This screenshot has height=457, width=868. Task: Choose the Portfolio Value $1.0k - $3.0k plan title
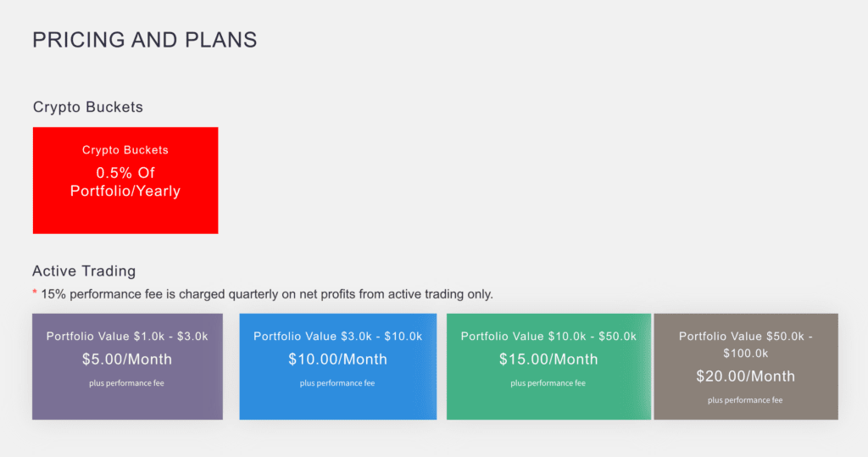click(x=127, y=337)
